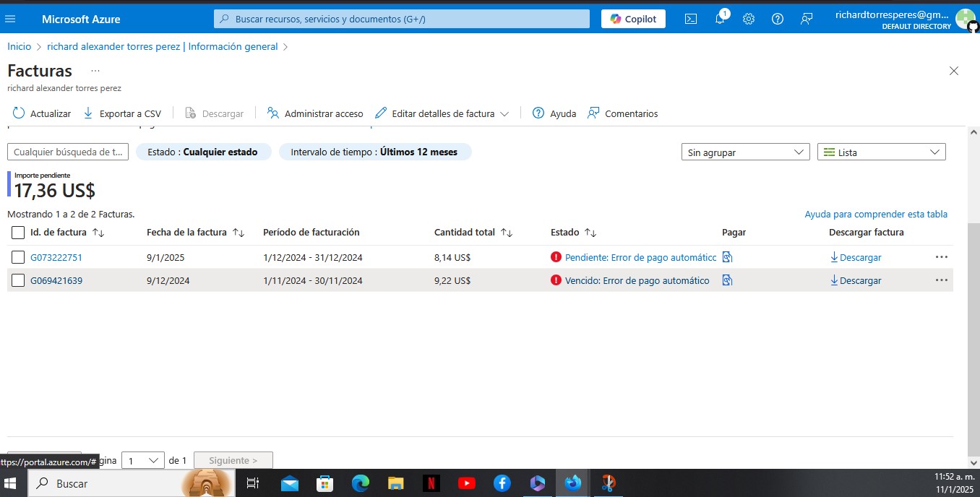This screenshot has height=497, width=980.
Task: Open invoice G069421639
Action: (56, 280)
